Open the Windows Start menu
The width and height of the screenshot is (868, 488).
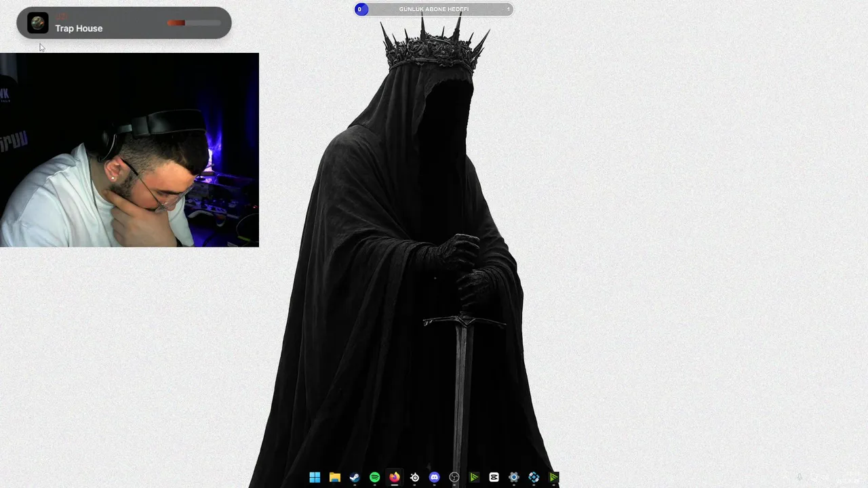315,477
